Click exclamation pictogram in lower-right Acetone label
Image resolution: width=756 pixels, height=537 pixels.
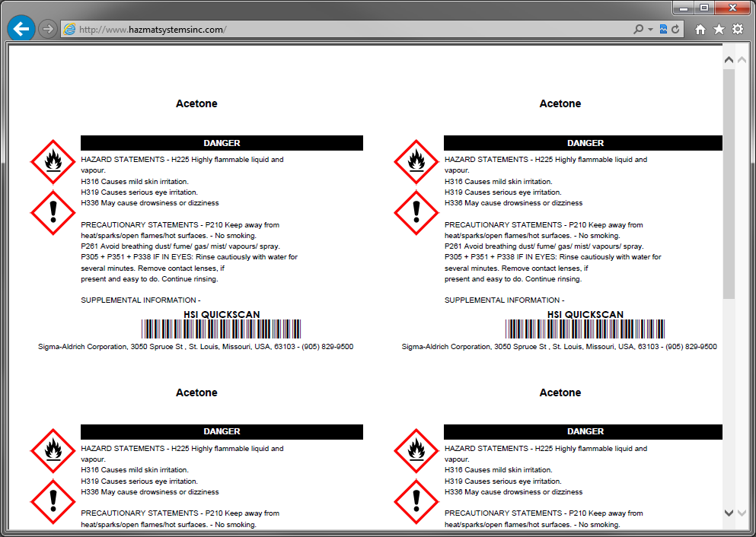tap(416, 501)
